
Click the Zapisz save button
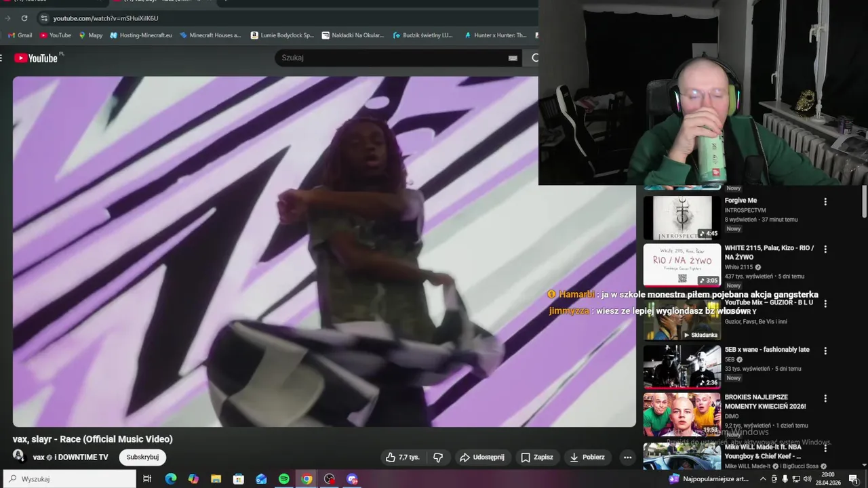(536, 457)
